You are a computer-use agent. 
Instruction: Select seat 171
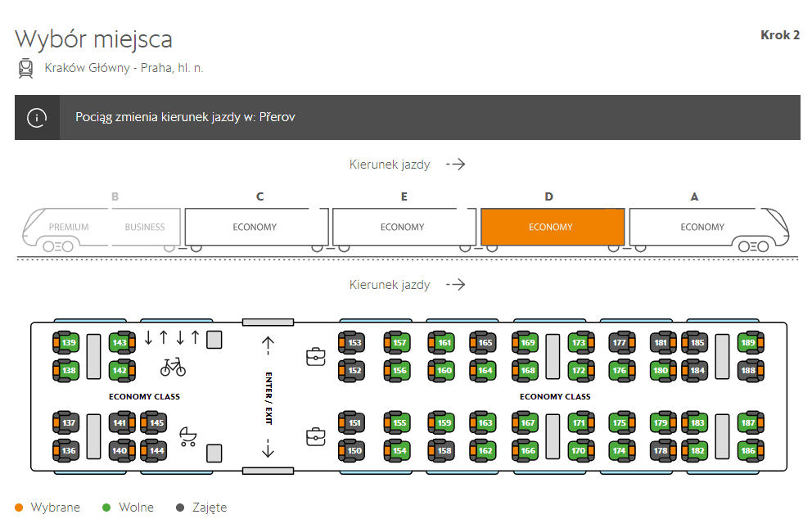coord(581,422)
